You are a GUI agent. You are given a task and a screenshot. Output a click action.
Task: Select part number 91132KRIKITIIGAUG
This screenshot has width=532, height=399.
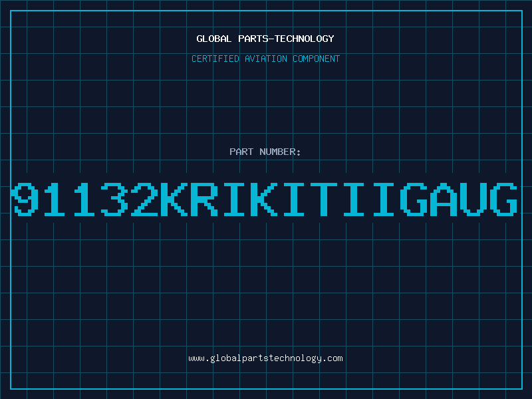coord(265,199)
